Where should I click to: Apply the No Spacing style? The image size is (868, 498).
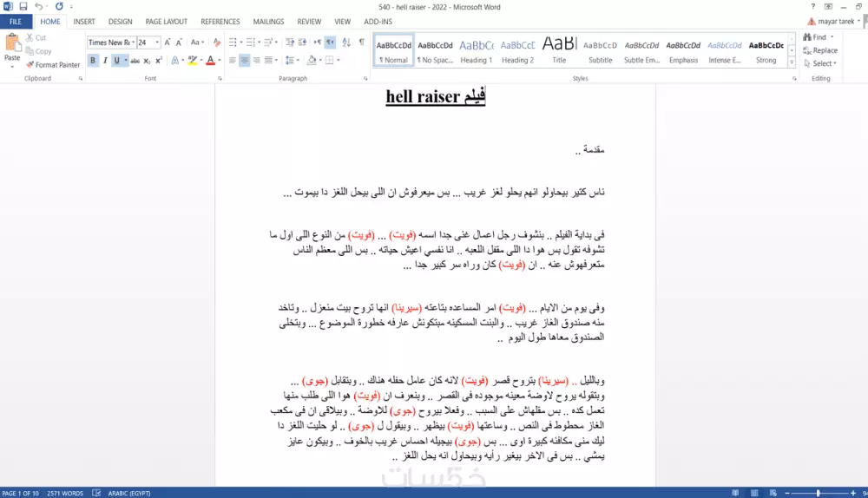click(x=435, y=51)
